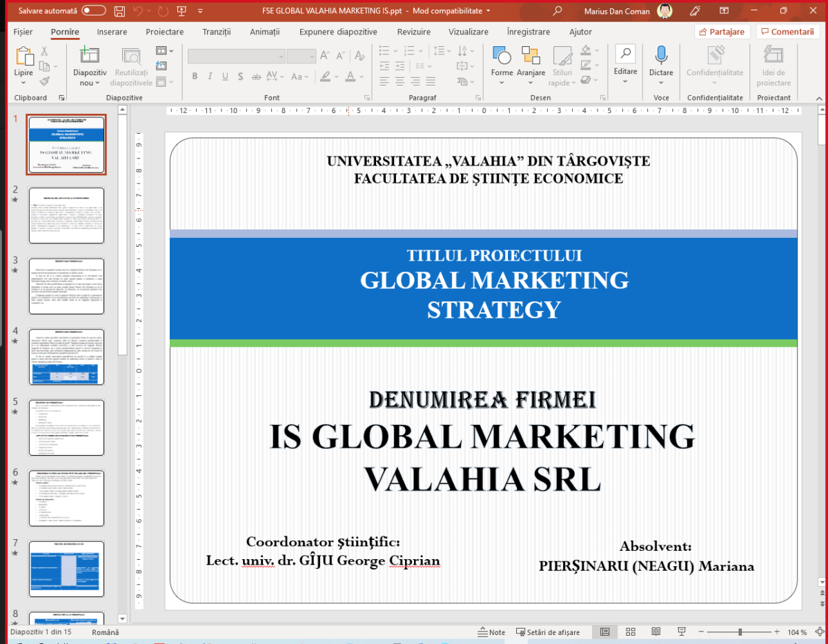Open the Comentarii comments button
The height and width of the screenshot is (644, 828).
[x=787, y=32]
